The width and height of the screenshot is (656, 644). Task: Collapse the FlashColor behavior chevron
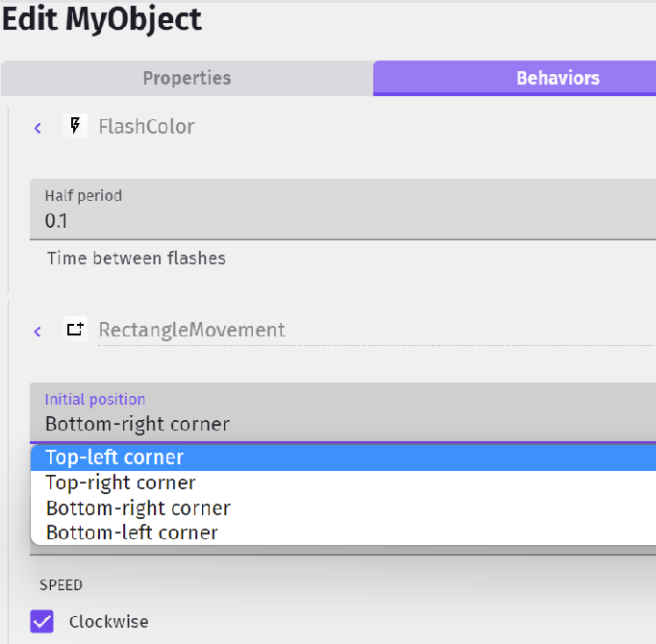38,127
